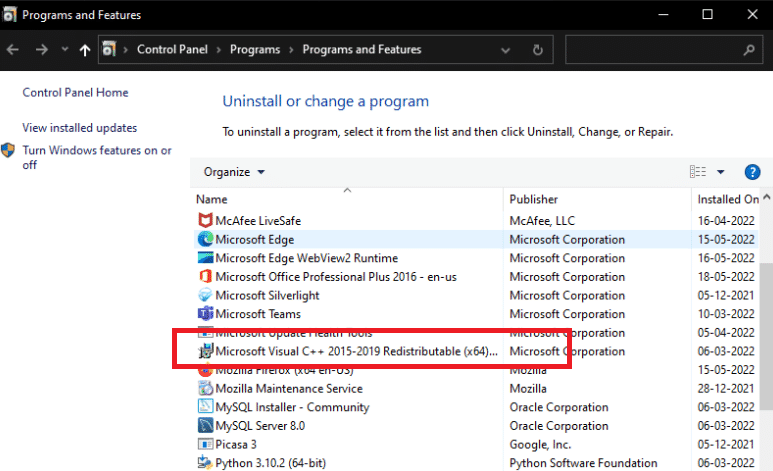Select Microsoft Edge WebView2 Runtime name
Image resolution: width=773 pixels, height=471 pixels.
point(307,258)
